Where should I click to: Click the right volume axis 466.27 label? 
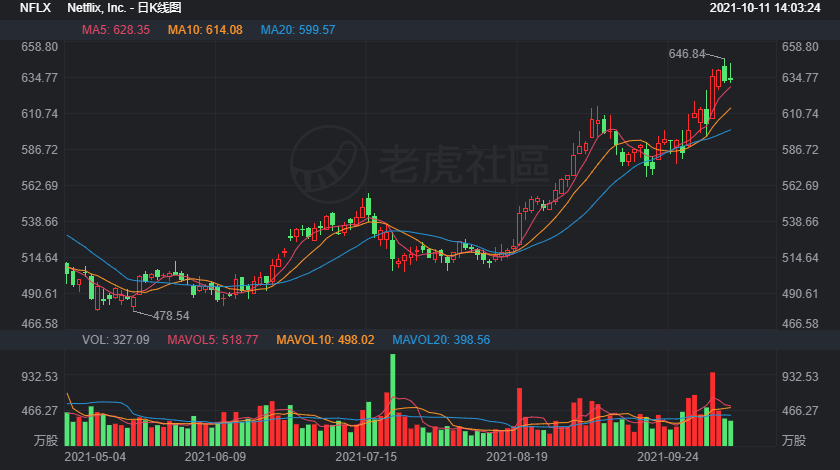(800, 411)
